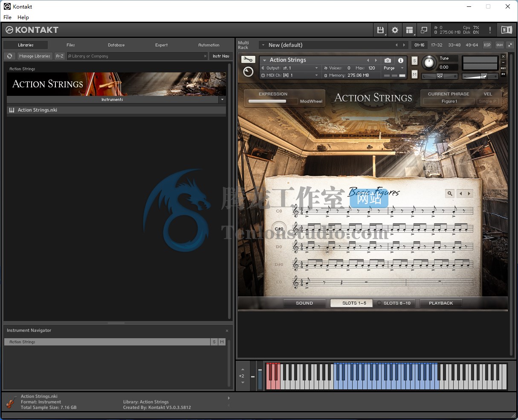The image size is (518, 420).
Task: Open Kontakt options gear icon
Action: coord(395,30)
